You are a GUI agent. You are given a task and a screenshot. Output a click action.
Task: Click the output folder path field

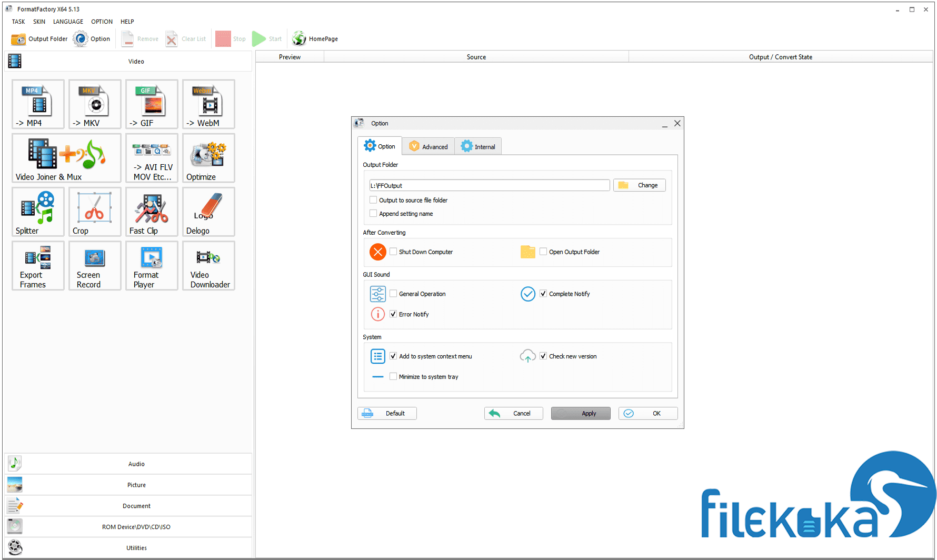tap(490, 185)
